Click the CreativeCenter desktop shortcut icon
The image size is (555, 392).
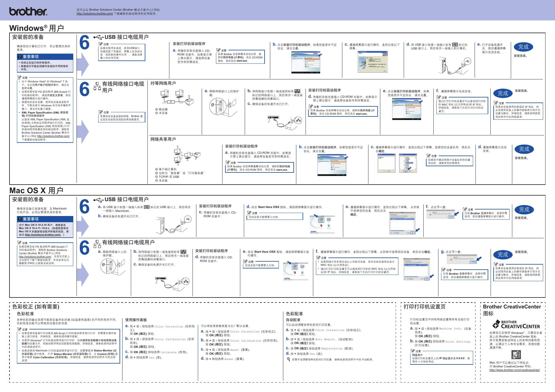click(x=516, y=355)
